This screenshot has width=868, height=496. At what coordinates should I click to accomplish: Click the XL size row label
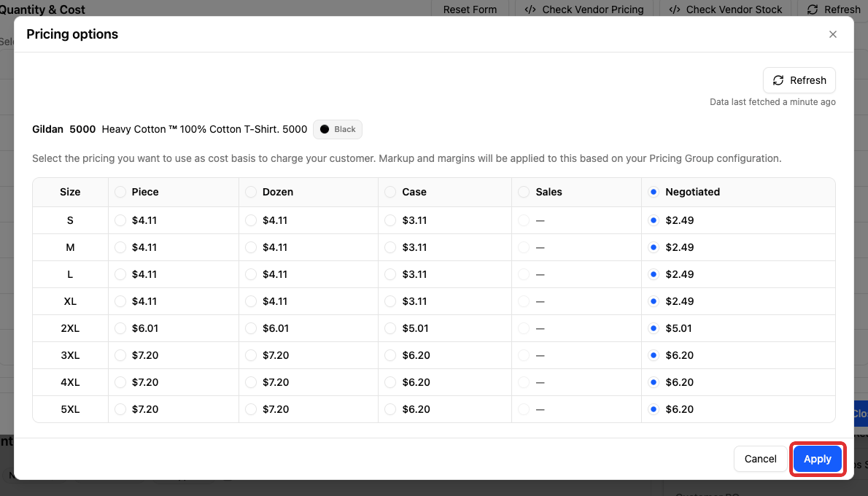click(x=70, y=302)
